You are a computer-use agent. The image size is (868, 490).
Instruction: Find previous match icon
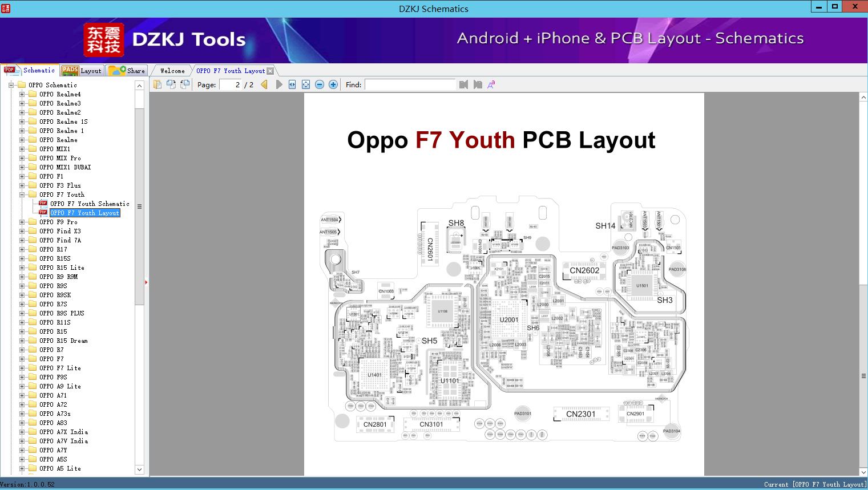463,84
